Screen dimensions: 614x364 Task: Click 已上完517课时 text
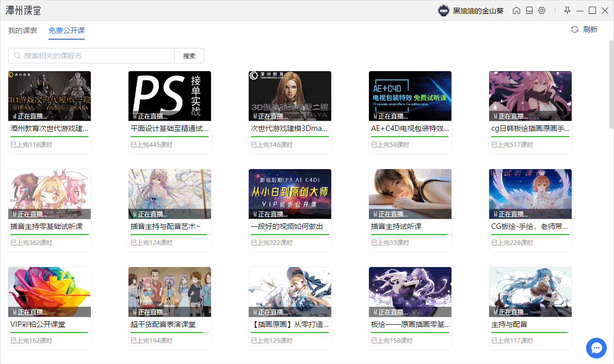pos(512,145)
